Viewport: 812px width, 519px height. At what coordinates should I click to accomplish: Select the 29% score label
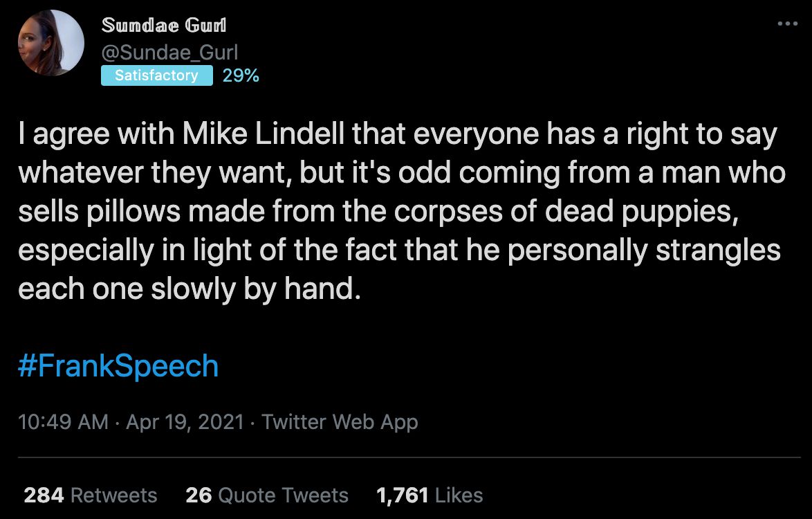click(241, 76)
